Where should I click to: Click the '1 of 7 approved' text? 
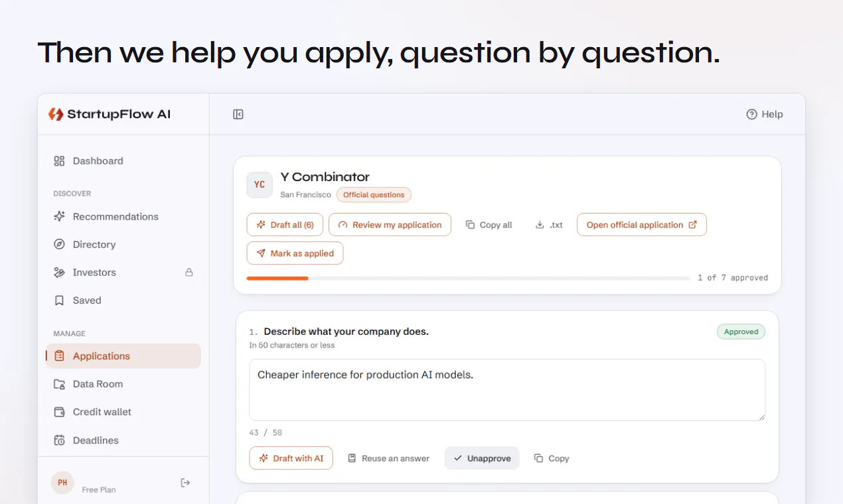click(733, 278)
